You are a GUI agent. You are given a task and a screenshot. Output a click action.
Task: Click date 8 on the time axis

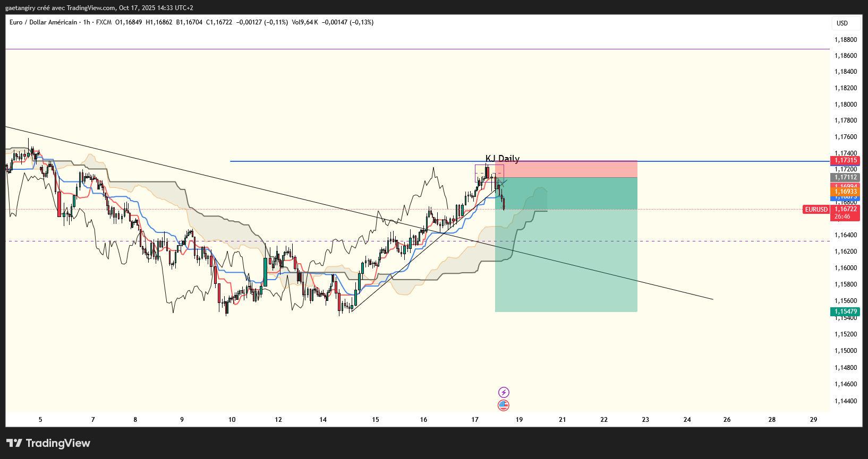(135, 420)
